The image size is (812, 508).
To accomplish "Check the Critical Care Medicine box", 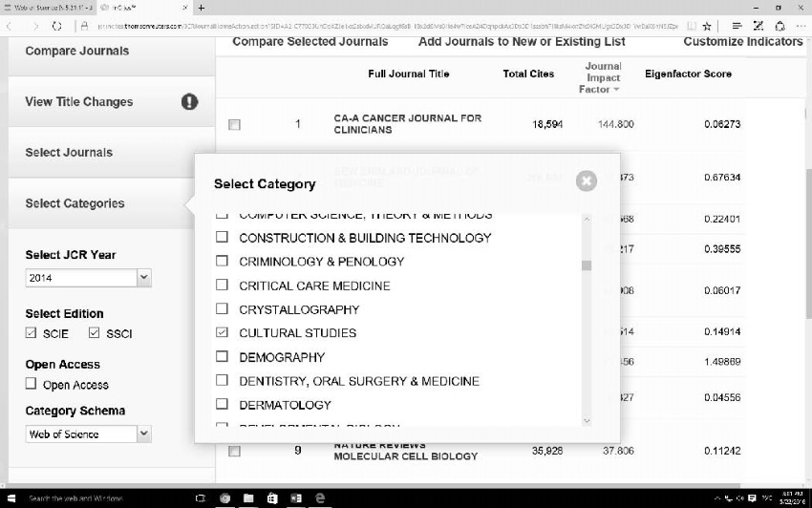I will click(x=222, y=285).
